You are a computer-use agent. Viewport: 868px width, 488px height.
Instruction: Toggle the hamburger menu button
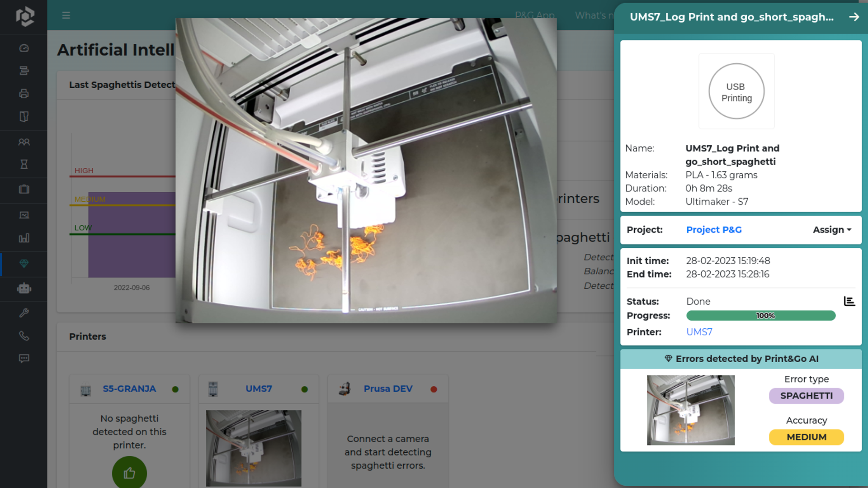[x=66, y=15]
